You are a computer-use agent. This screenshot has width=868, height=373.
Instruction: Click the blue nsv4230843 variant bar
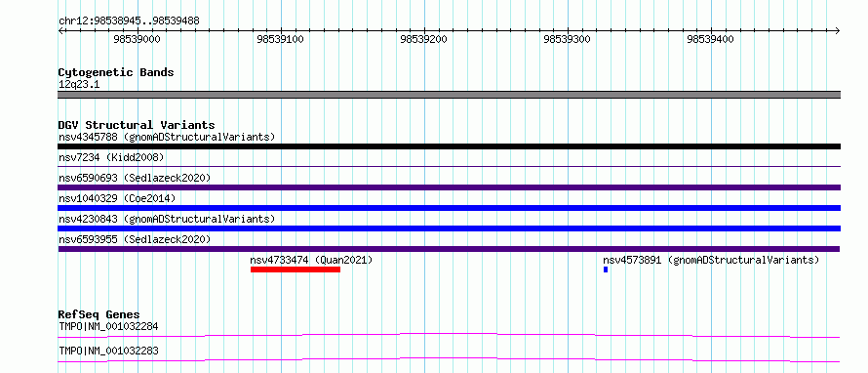(x=450, y=228)
